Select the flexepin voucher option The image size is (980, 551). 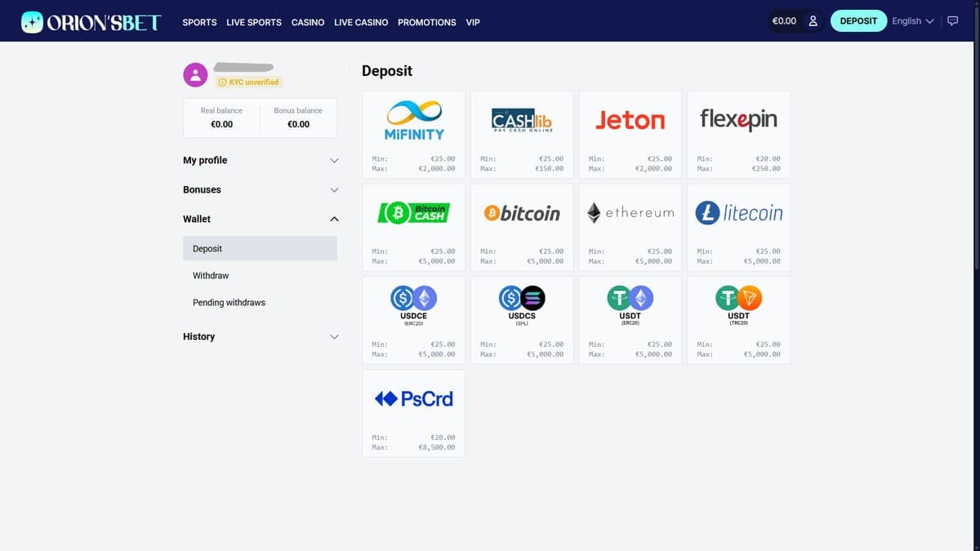pyautogui.click(x=738, y=135)
